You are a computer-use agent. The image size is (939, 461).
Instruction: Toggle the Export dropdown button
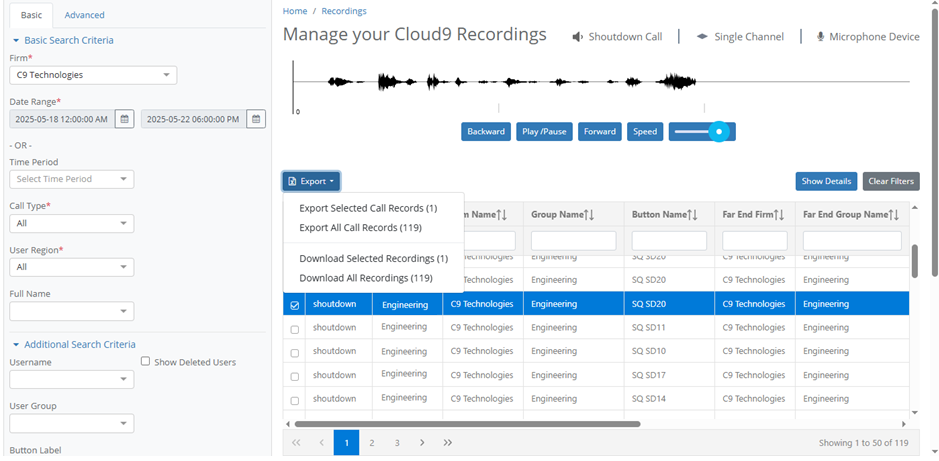point(311,181)
